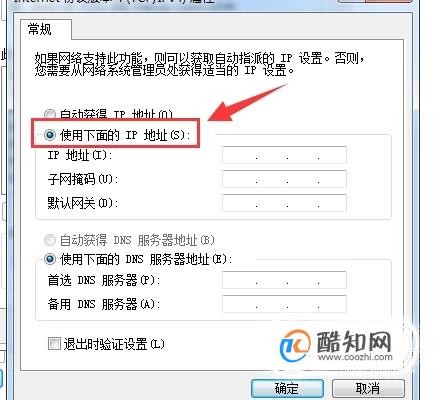Image resolution: width=440 pixels, height=400 pixels.
Task: Click the 使用下面的 IP 地址 label text
Action: (125, 135)
